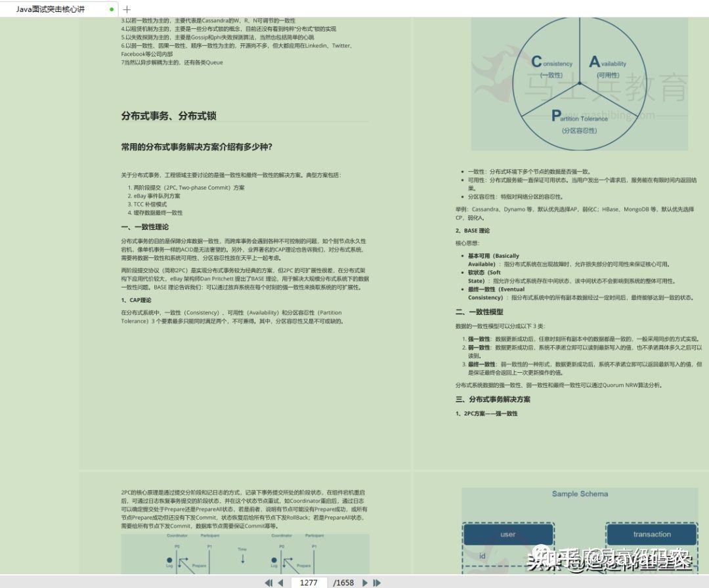Viewport: 709px width, 588px height.
Task: Click numbered item 1. 强一致性
Action: pyautogui.click(x=580, y=339)
